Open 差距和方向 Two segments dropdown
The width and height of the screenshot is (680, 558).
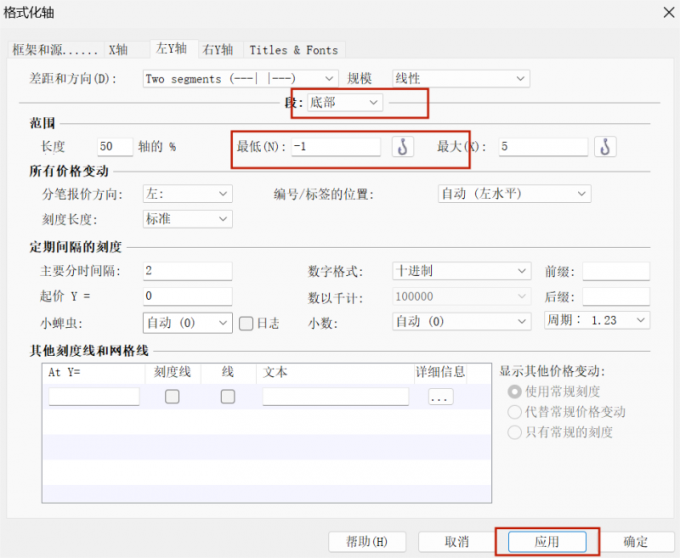point(240,79)
